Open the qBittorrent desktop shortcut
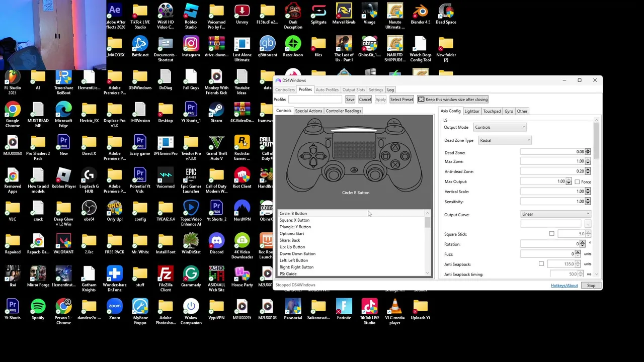 point(267,47)
